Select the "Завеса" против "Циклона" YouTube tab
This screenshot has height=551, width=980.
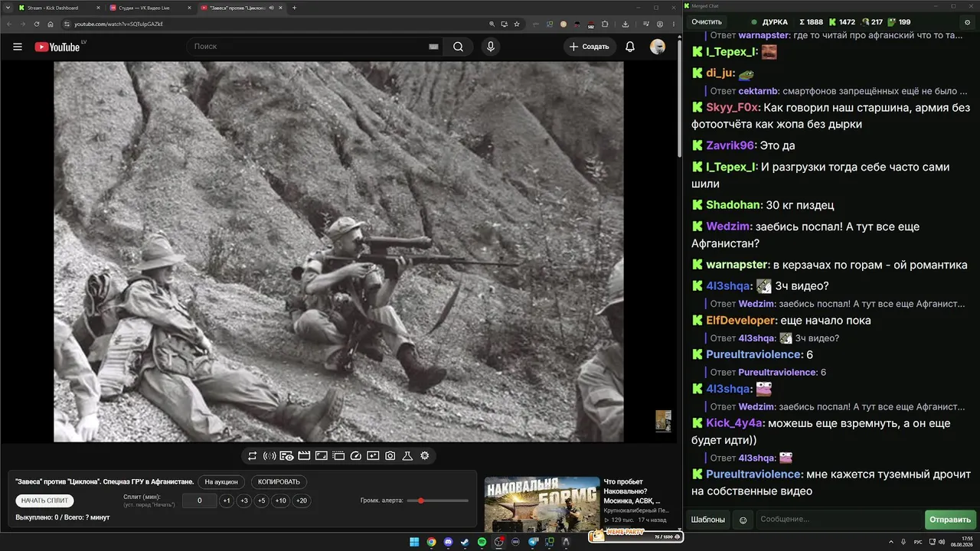pos(240,8)
